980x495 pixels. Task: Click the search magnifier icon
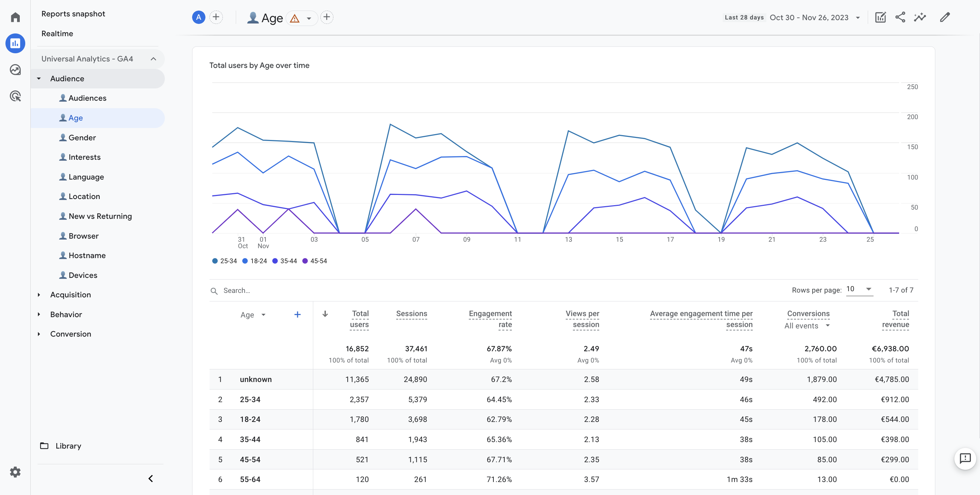click(x=214, y=291)
